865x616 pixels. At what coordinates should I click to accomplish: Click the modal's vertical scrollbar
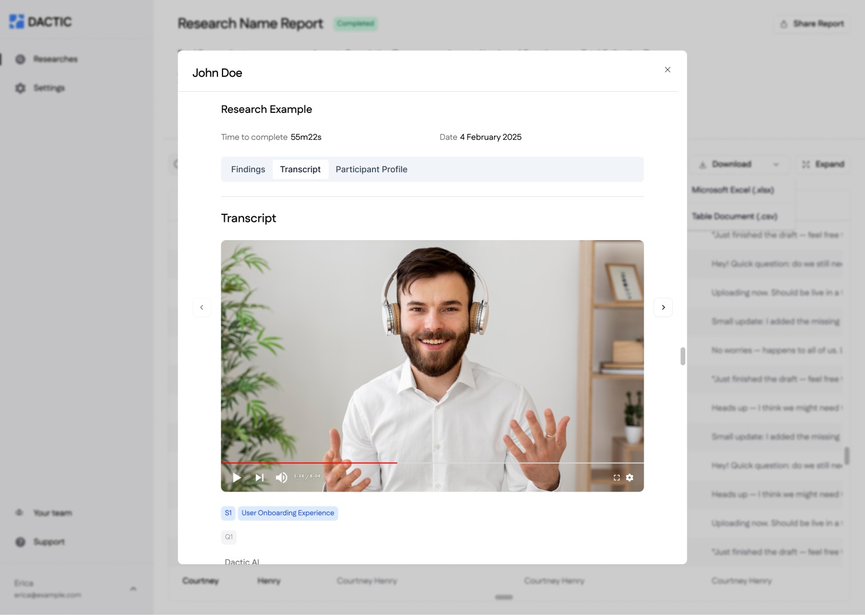pyautogui.click(x=682, y=356)
